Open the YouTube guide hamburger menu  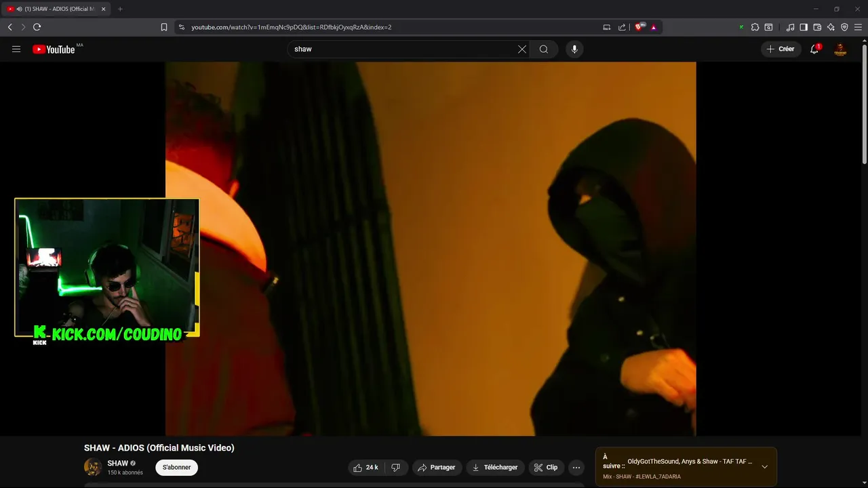(x=16, y=49)
